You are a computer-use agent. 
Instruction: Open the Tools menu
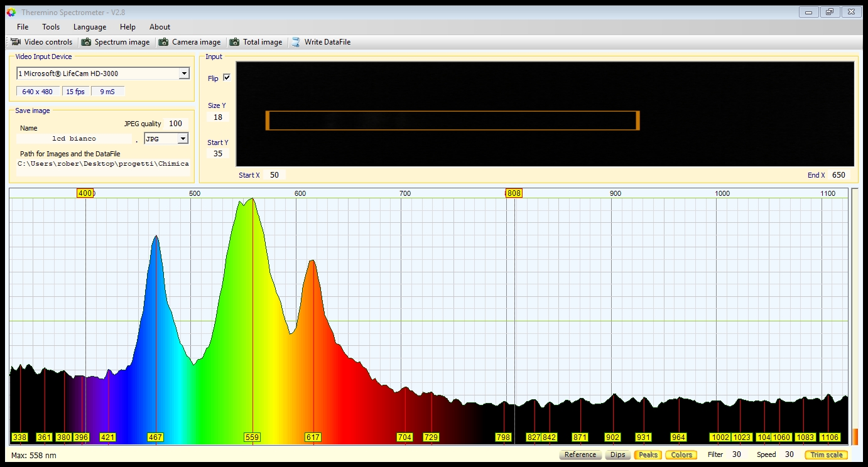tap(51, 27)
